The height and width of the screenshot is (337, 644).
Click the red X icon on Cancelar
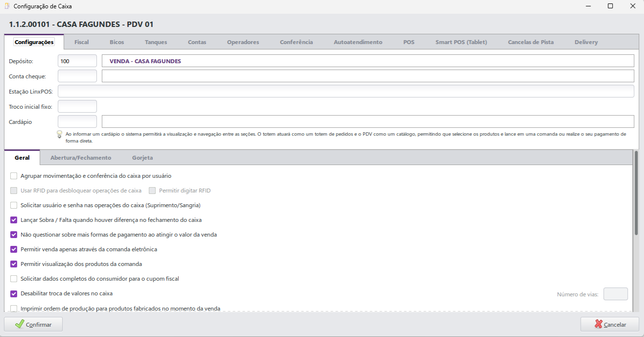click(598, 324)
